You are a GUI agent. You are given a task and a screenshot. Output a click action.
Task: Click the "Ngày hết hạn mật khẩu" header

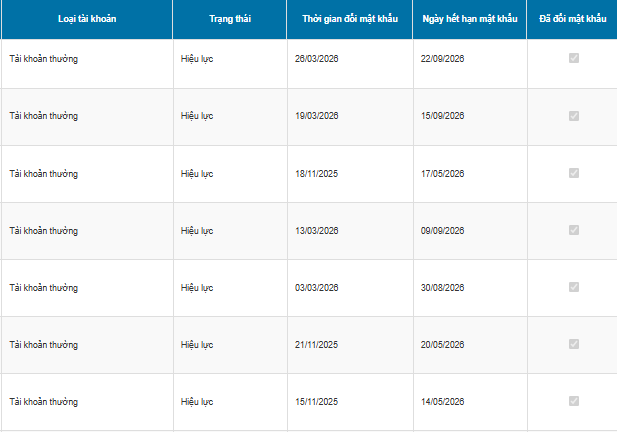pos(470,19)
